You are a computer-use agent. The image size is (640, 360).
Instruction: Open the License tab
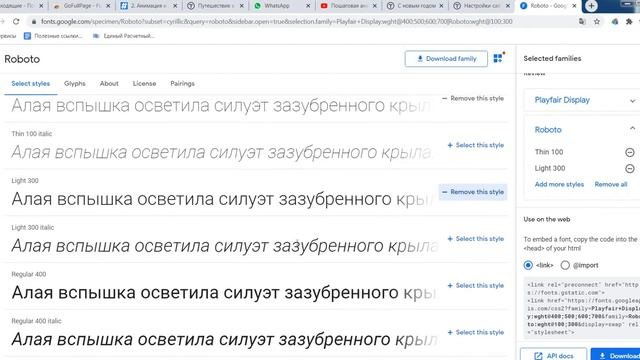(144, 83)
